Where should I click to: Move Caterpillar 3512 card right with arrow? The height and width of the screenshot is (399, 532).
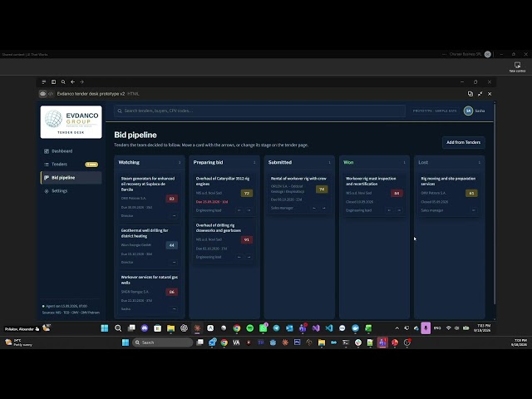point(249,210)
